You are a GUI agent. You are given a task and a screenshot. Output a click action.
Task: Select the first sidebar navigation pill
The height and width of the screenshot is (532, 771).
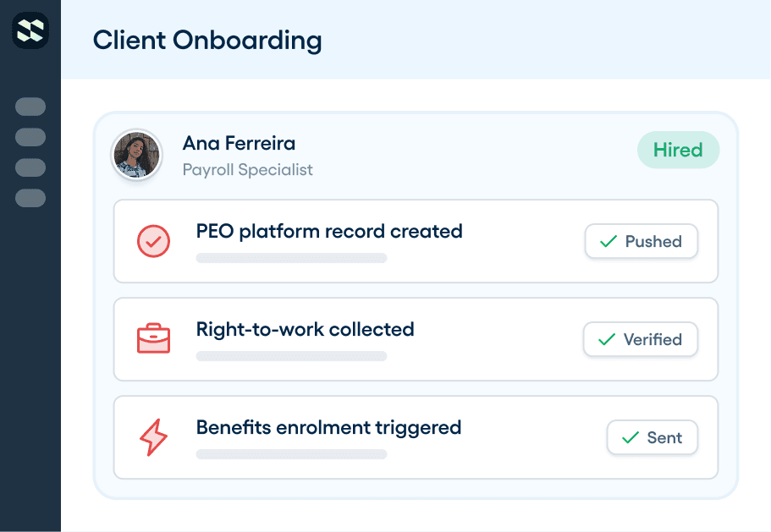[x=30, y=107]
